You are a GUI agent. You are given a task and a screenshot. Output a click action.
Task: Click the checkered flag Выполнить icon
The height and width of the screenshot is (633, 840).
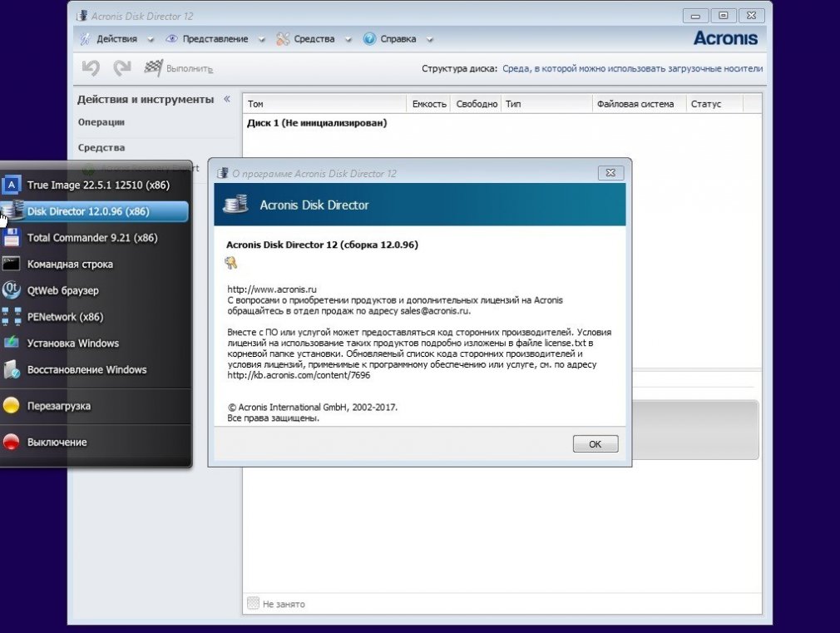(x=153, y=68)
